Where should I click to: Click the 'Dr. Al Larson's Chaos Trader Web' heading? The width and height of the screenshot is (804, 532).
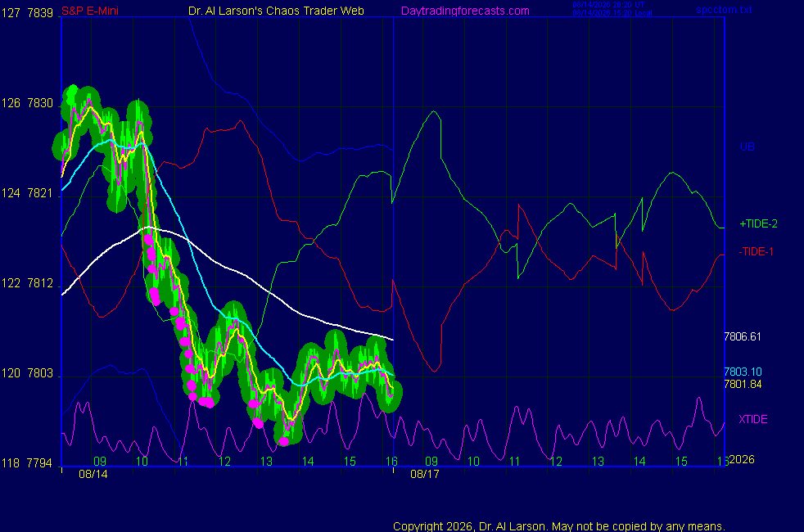[276, 11]
